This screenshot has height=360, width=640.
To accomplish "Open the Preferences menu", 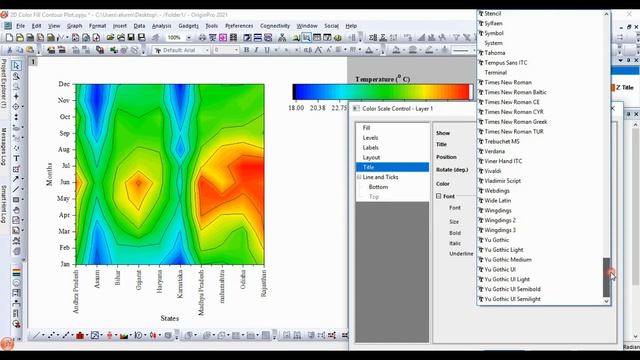I will pos(239,26).
